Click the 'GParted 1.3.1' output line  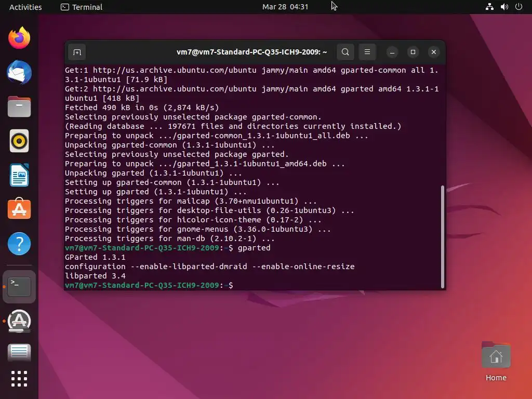click(x=95, y=257)
